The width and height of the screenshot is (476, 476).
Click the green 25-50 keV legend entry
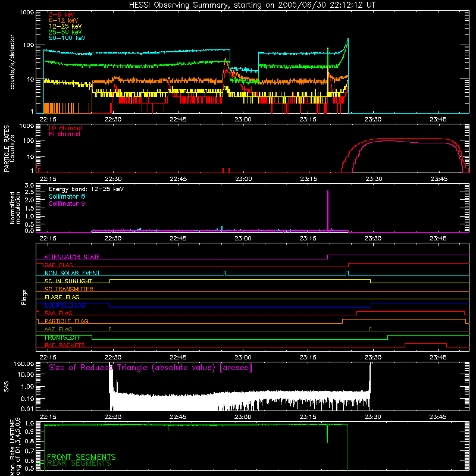click(x=65, y=32)
